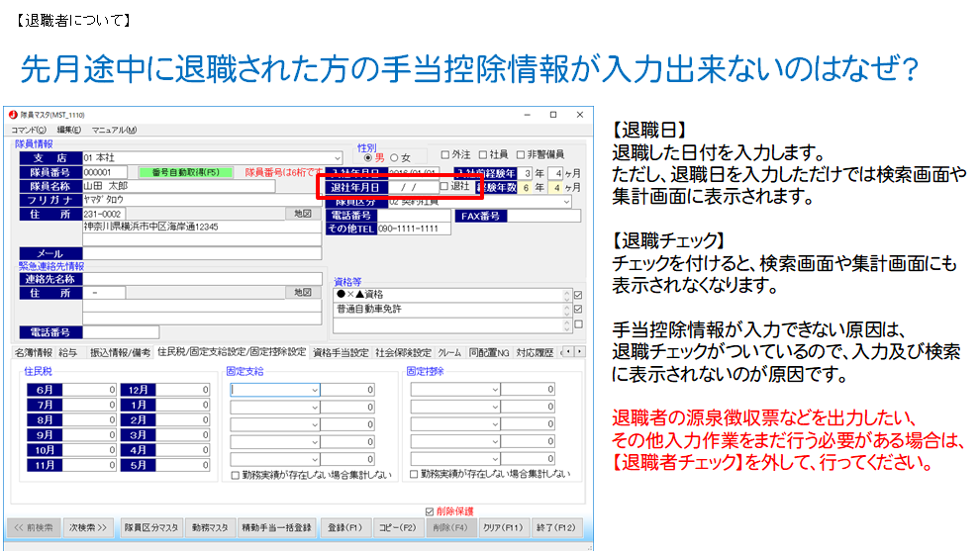
Task: Click the 次検索 >> button
Action: 87,527
